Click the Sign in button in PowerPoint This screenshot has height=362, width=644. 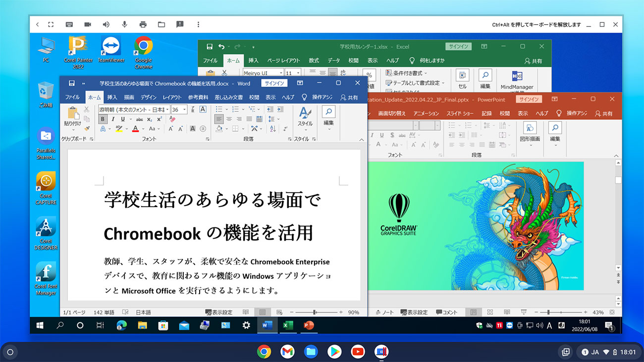(x=528, y=99)
